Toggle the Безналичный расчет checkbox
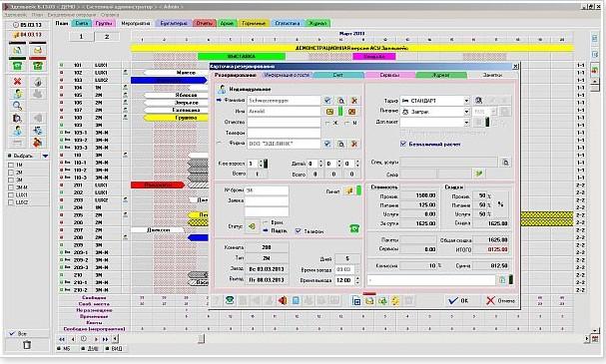This screenshot has height=364, width=606. [x=403, y=144]
